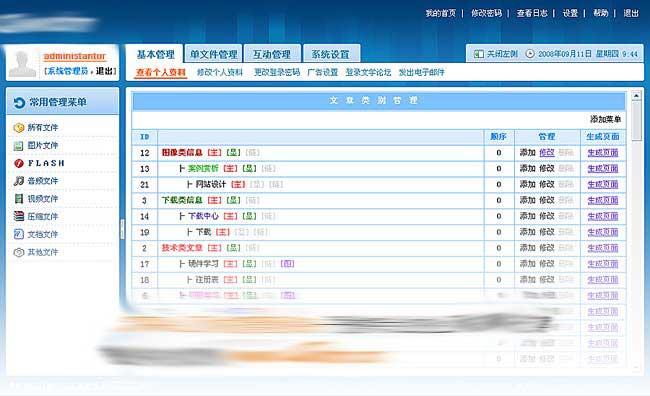Click the 顺序 column header
The width and height of the screenshot is (650, 396).
tap(498, 137)
